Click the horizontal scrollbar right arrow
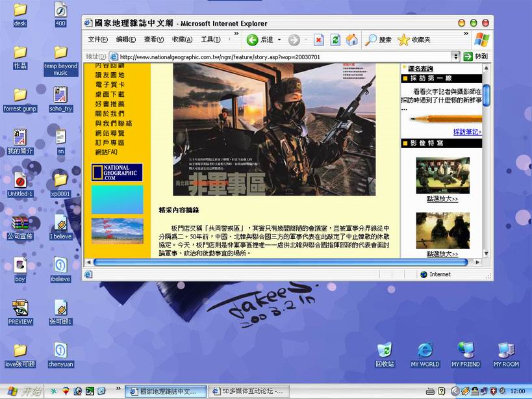The image size is (532, 399). click(477, 263)
